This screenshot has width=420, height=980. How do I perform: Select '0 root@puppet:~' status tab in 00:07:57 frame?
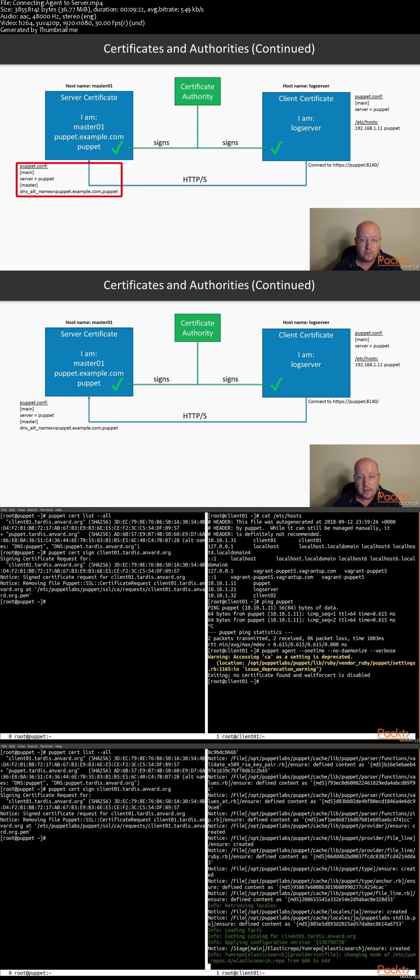[x=30, y=973]
